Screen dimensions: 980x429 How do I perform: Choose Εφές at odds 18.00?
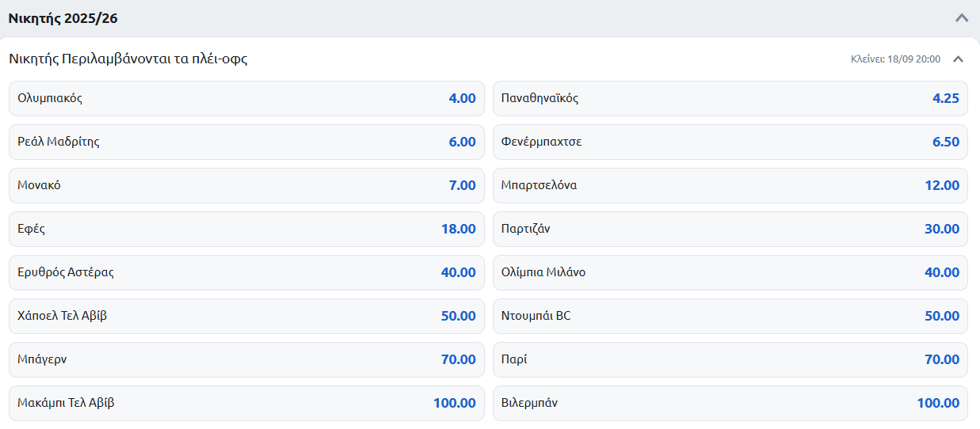tap(246, 229)
